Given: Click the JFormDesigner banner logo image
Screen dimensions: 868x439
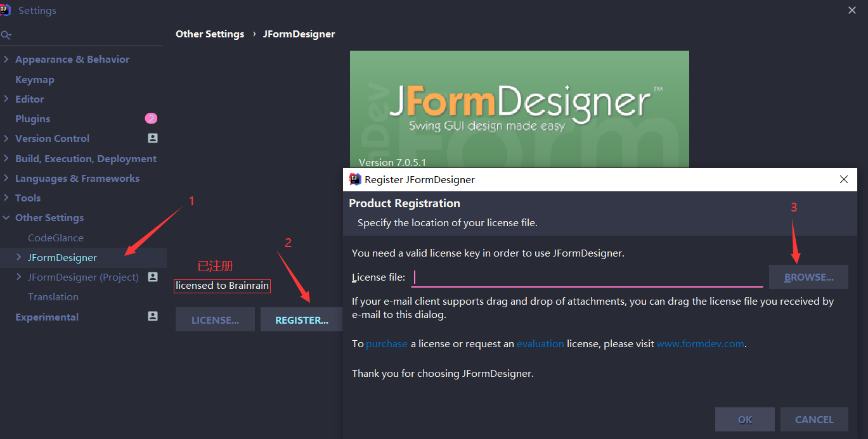Looking at the screenshot, I should (x=519, y=101).
